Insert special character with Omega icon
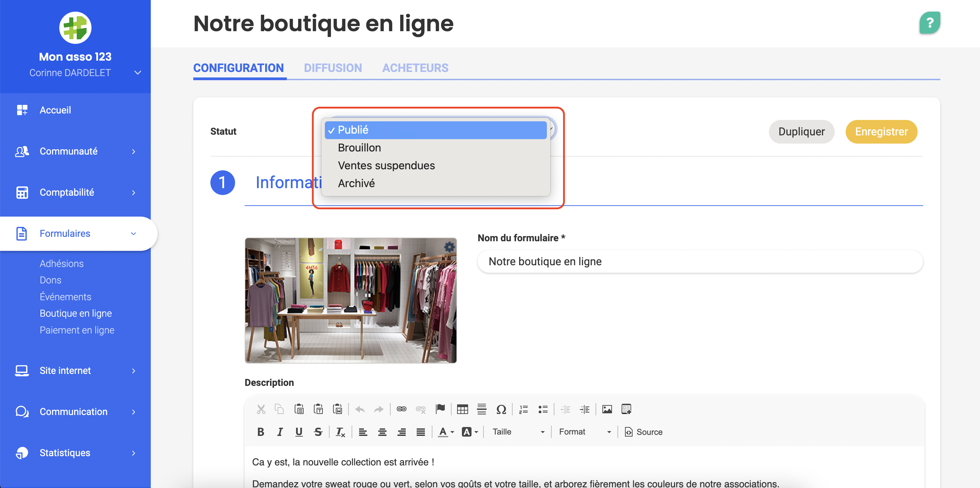 (501, 409)
